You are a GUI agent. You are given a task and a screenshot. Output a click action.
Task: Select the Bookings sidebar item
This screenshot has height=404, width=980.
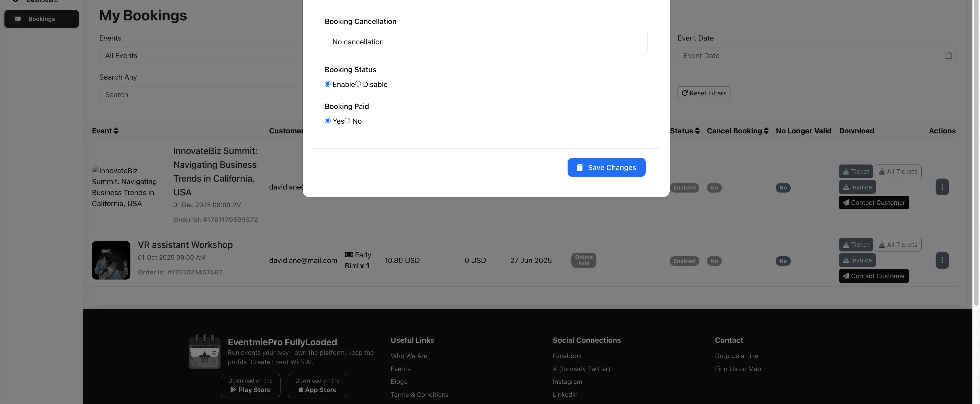coord(41,19)
